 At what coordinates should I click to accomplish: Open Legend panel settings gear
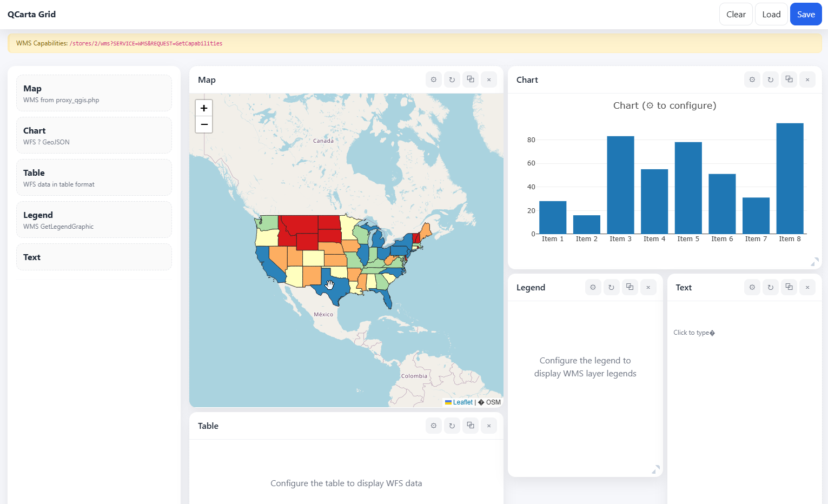[x=593, y=287]
